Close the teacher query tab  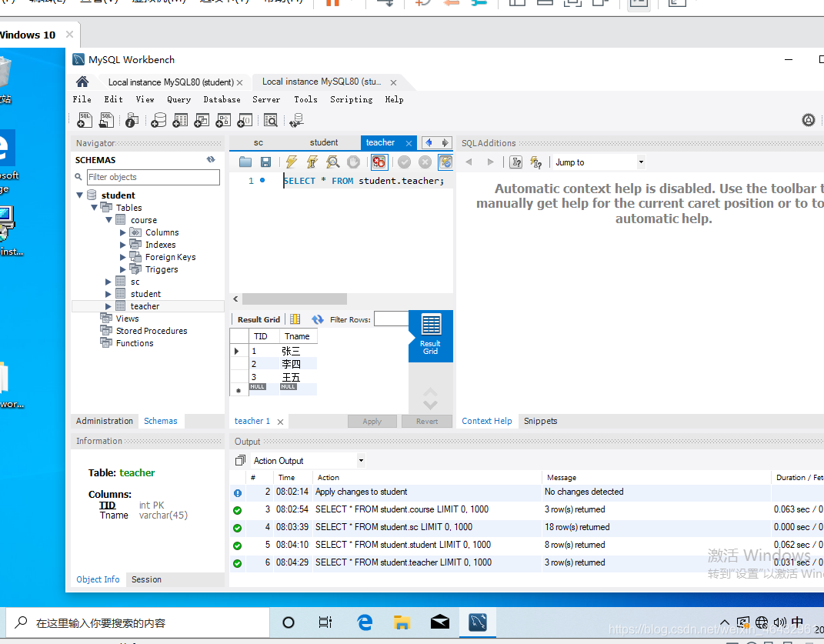coord(409,143)
